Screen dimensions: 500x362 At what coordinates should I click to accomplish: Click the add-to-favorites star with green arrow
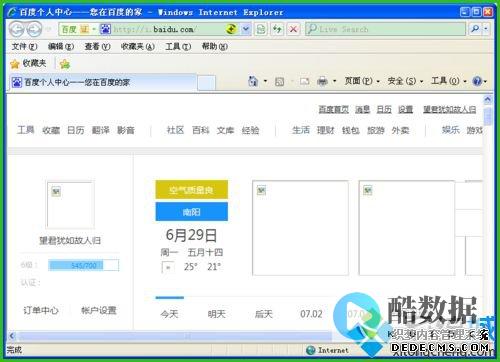pyautogui.click(x=65, y=64)
